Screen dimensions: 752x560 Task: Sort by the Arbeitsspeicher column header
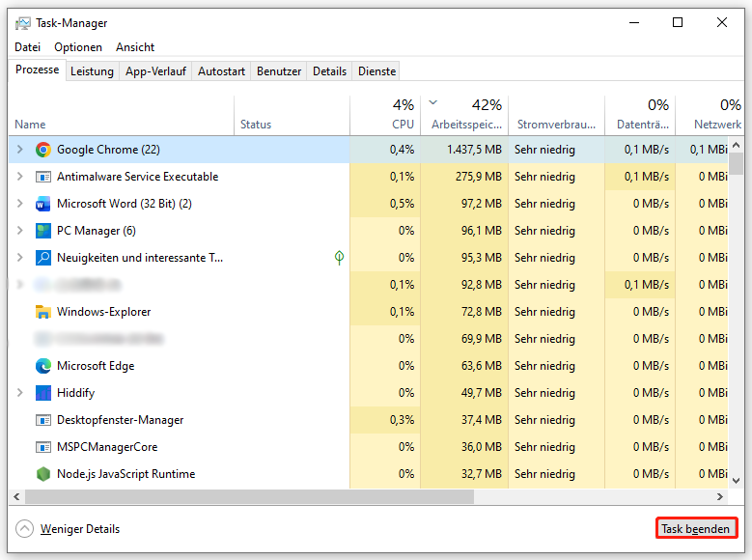click(x=464, y=115)
